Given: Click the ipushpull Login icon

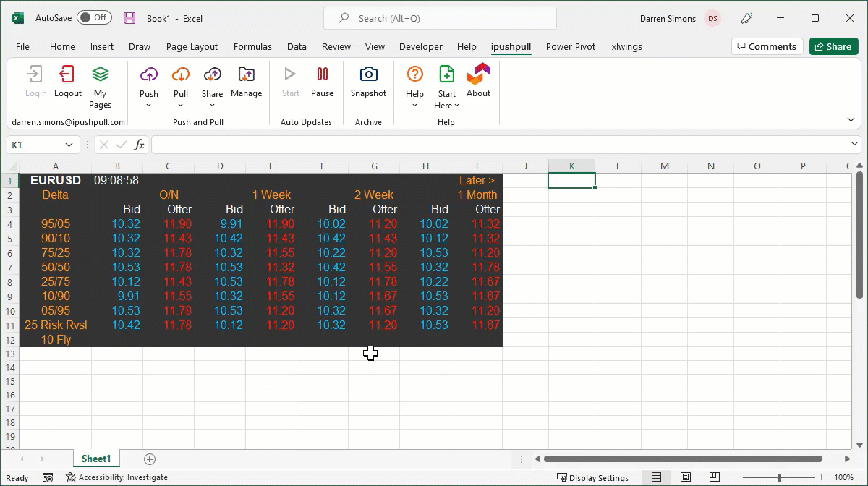Looking at the screenshot, I should pos(35,74).
